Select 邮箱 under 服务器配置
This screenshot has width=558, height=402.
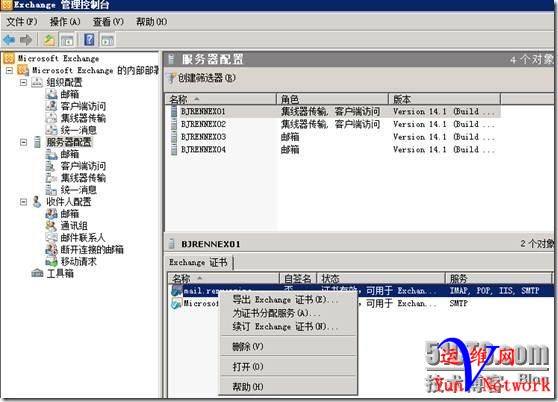69,154
